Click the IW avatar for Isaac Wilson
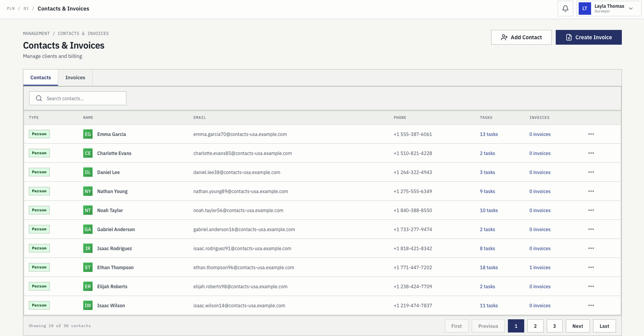The height and width of the screenshot is (336, 644). (88, 305)
